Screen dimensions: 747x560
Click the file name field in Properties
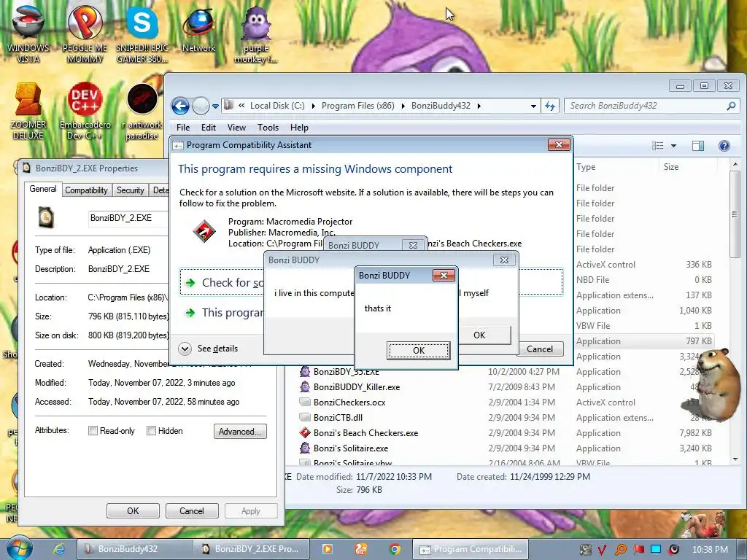[128, 218]
